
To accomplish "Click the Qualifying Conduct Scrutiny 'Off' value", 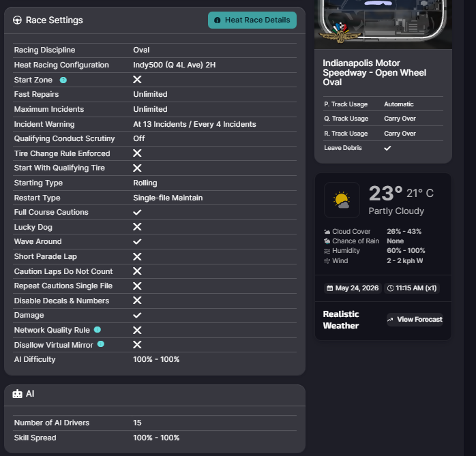I will [x=138, y=138].
